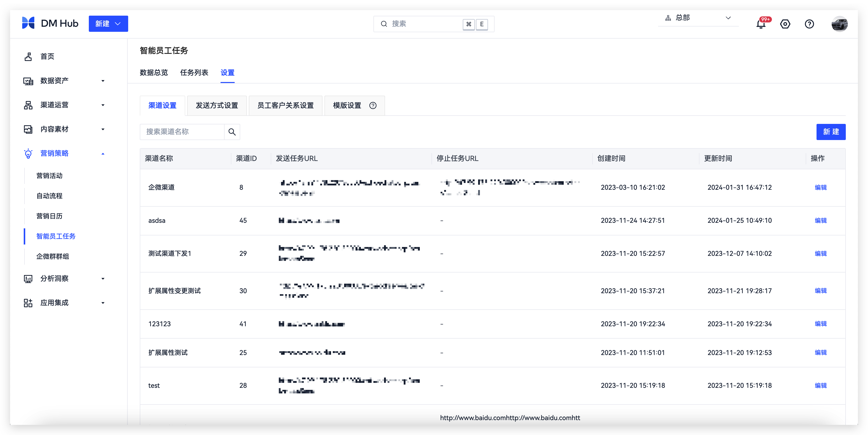Open the help question mark icon in header

pyautogui.click(x=809, y=24)
